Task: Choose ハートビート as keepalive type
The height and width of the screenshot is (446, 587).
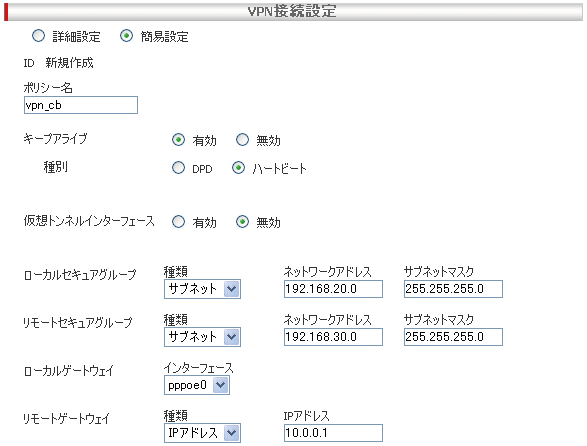Action: [x=238, y=168]
